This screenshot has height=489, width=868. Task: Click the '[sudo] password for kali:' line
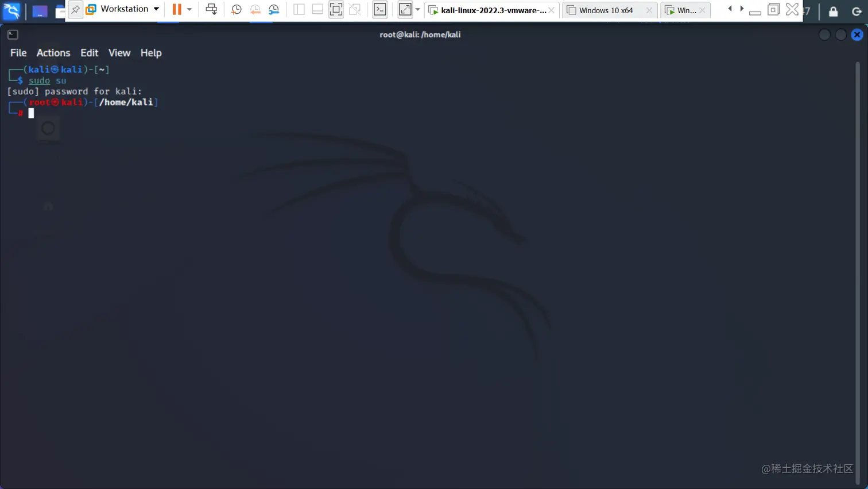(x=75, y=91)
